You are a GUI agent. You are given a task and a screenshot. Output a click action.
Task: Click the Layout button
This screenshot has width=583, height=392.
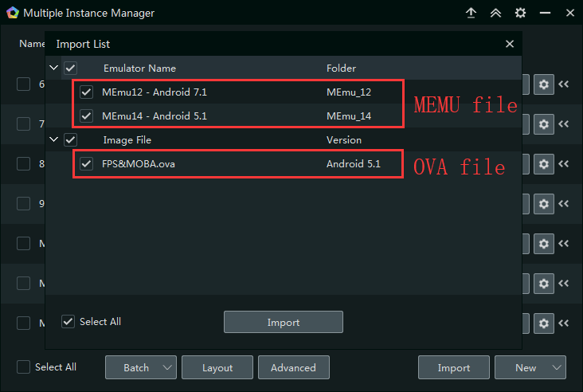[x=217, y=367]
